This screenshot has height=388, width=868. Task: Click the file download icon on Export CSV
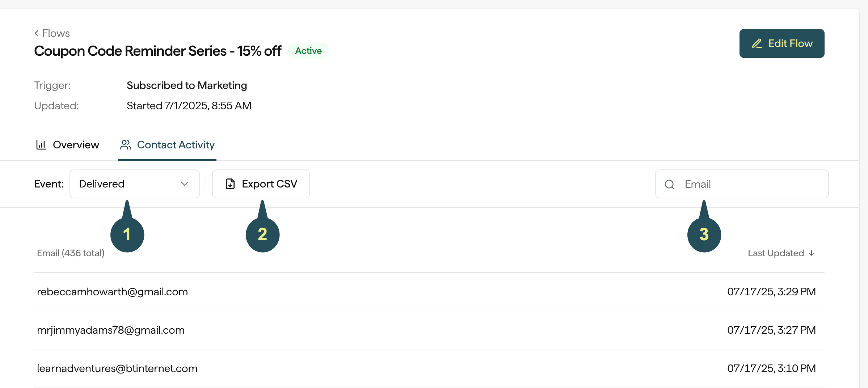pos(230,184)
